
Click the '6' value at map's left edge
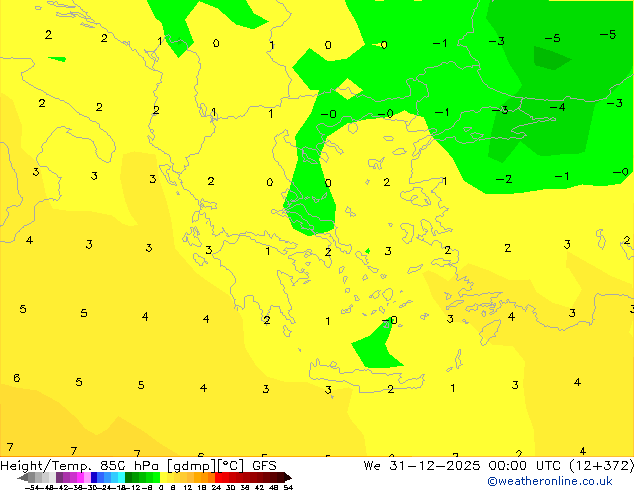click(x=17, y=378)
